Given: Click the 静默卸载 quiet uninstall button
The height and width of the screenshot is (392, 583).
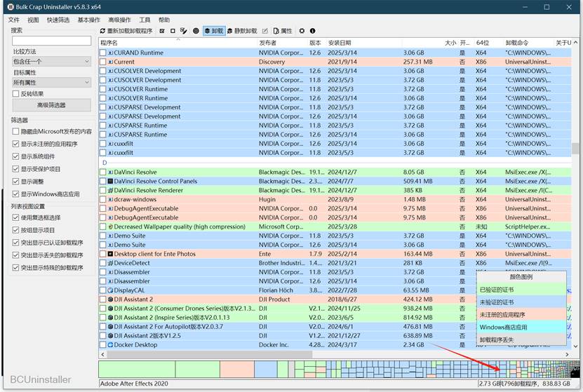Looking at the screenshot, I should (242, 31).
